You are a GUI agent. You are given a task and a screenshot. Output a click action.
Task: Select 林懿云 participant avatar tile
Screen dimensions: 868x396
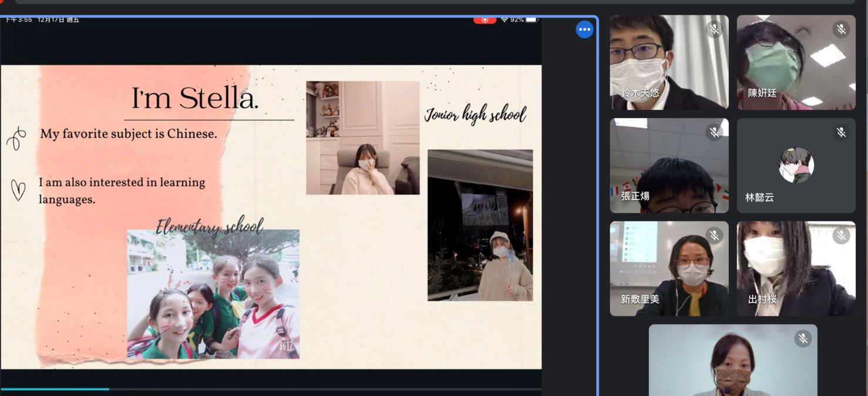pyautogui.click(x=796, y=166)
